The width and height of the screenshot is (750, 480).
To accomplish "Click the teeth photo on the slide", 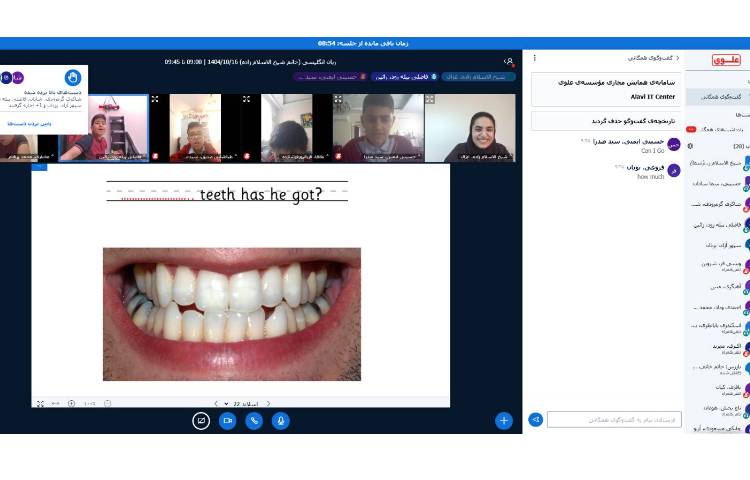I will [x=232, y=314].
